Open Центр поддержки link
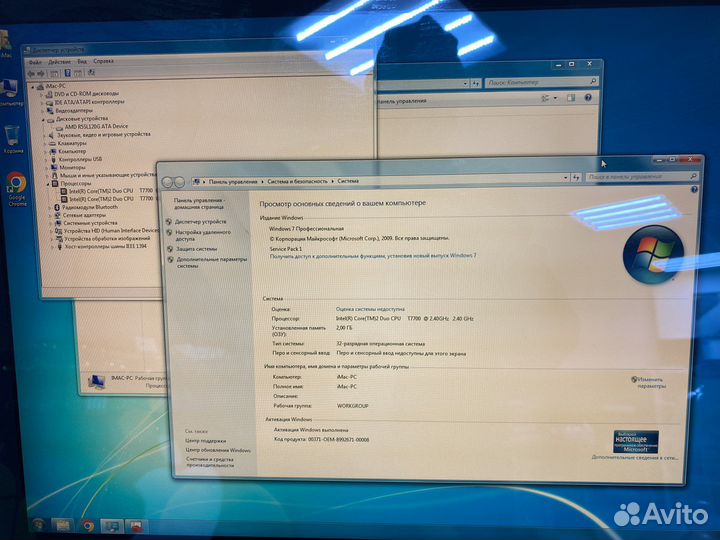 (206, 441)
